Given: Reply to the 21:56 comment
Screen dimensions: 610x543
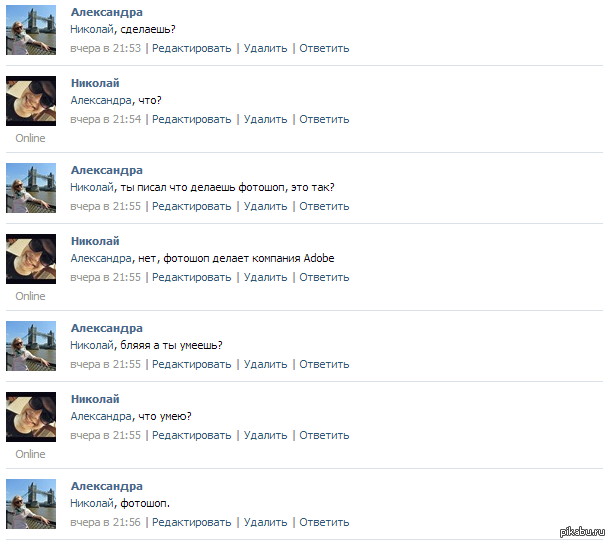Looking at the screenshot, I should coord(324,522).
